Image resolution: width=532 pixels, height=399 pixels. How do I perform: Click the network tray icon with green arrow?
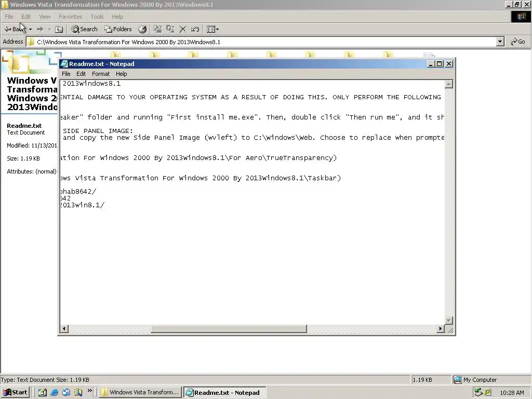pos(478,393)
